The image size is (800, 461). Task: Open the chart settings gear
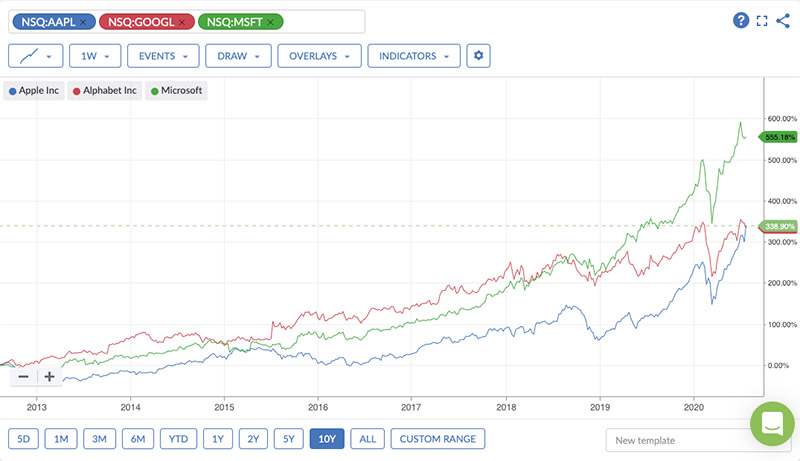tap(479, 56)
